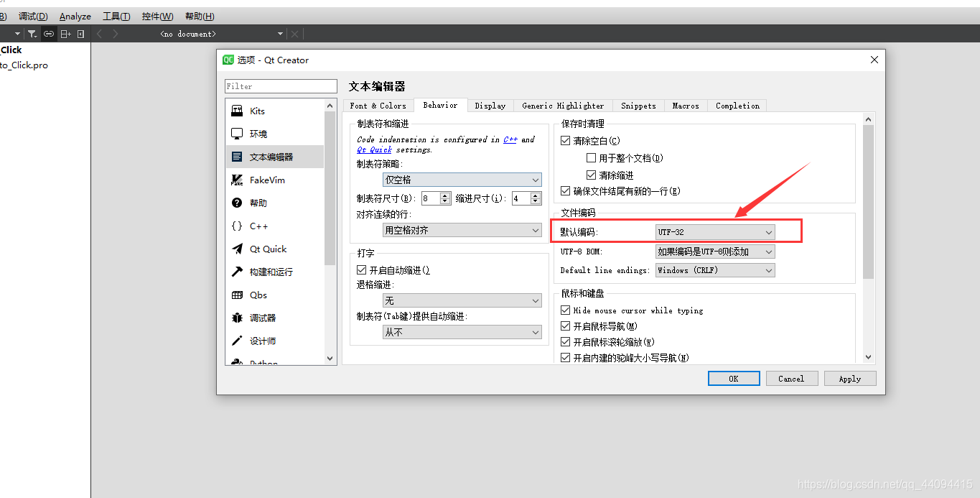Open the 控件(W) menu

[157, 17]
